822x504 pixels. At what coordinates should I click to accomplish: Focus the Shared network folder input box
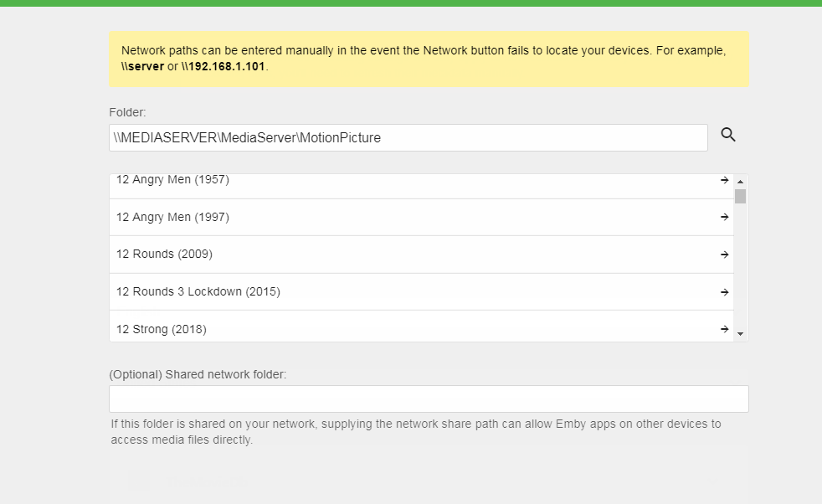pyautogui.click(x=429, y=399)
